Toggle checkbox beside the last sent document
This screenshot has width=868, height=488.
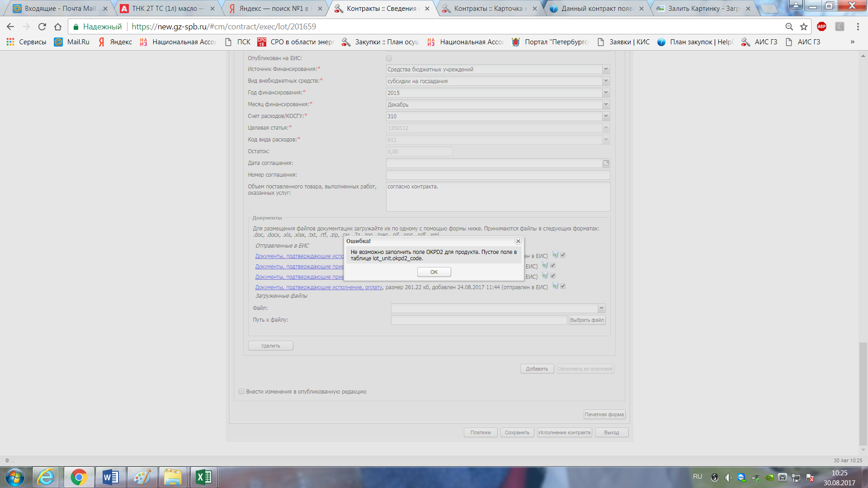click(563, 286)
